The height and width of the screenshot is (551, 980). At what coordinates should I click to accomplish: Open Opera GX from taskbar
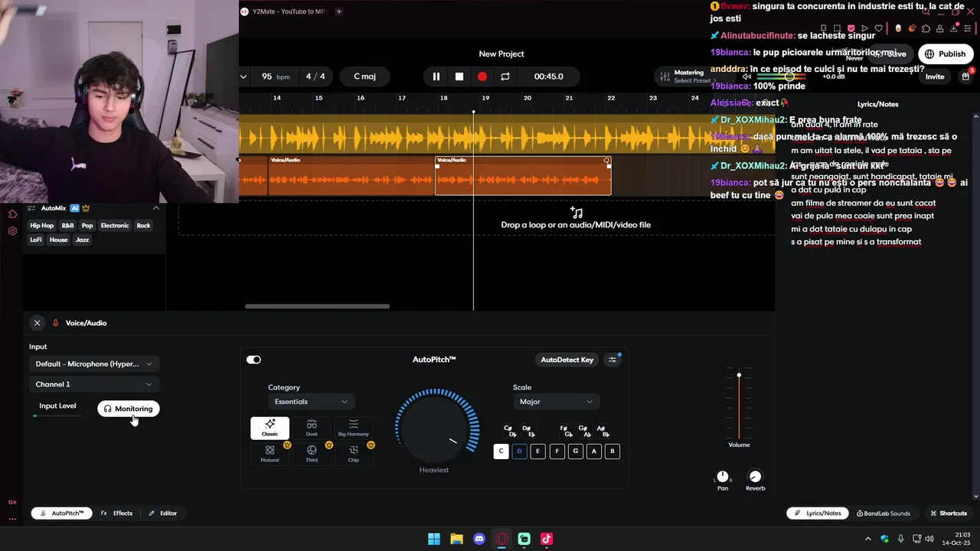pos(501,539)
